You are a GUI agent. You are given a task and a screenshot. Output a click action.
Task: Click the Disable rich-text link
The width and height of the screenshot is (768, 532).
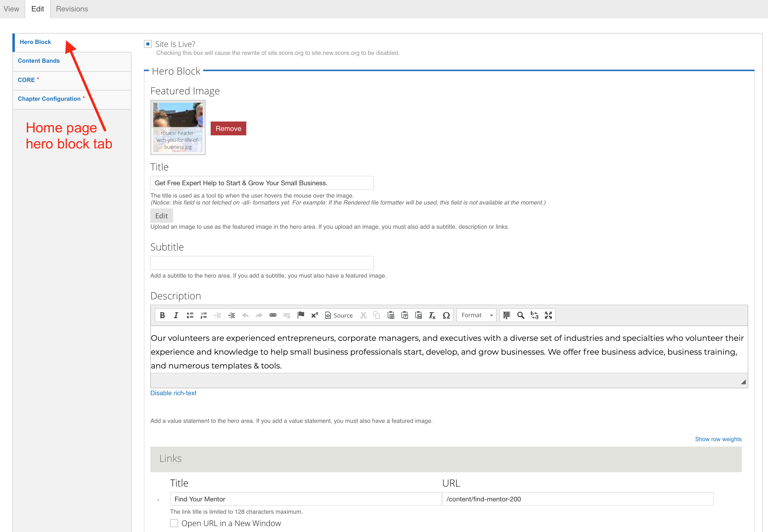click(x=173, y=393)
